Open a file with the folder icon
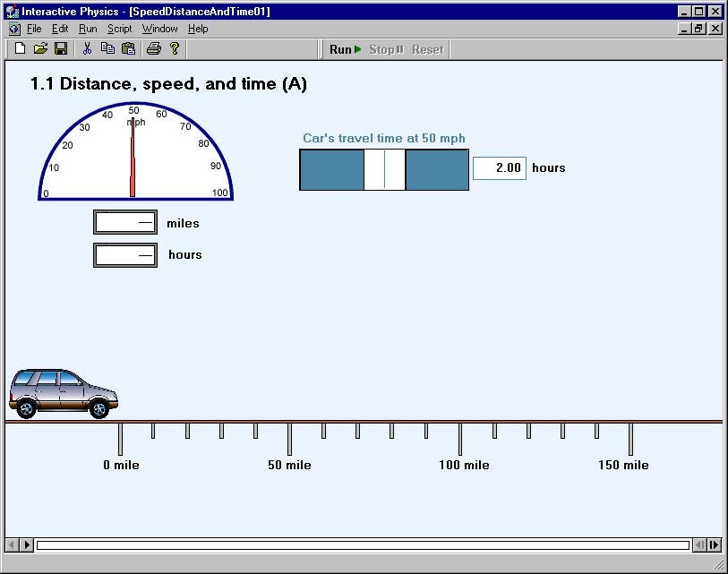 41,48
